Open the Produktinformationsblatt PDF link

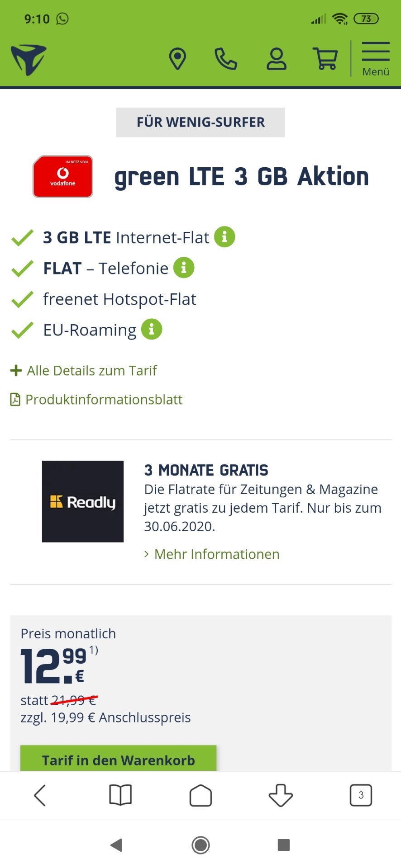pyautogui.click(x=96, y=400)
